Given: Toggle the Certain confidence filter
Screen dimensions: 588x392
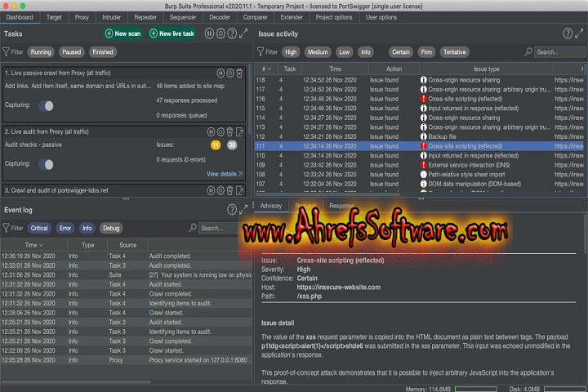Looking at the screenshot, I should [401, 52].
